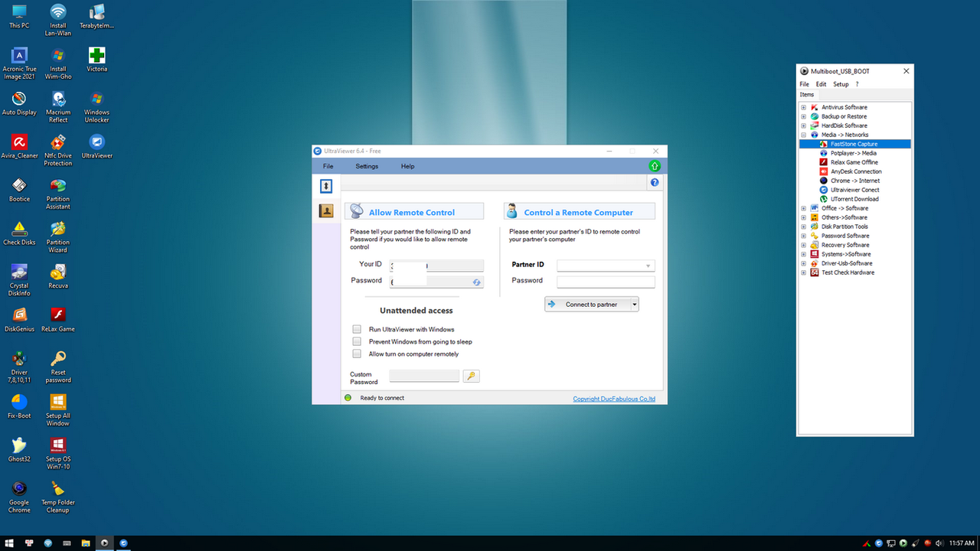The image size is (980, 551).
Task: Expand Recovery Software tree node
Action: (804, 245)
